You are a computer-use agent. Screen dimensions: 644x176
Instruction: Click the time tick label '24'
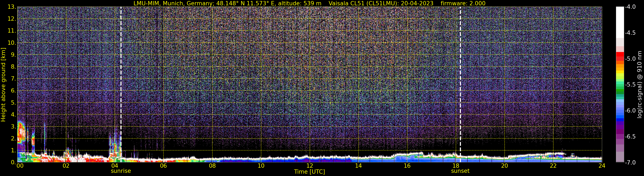(x=602, y=166)
